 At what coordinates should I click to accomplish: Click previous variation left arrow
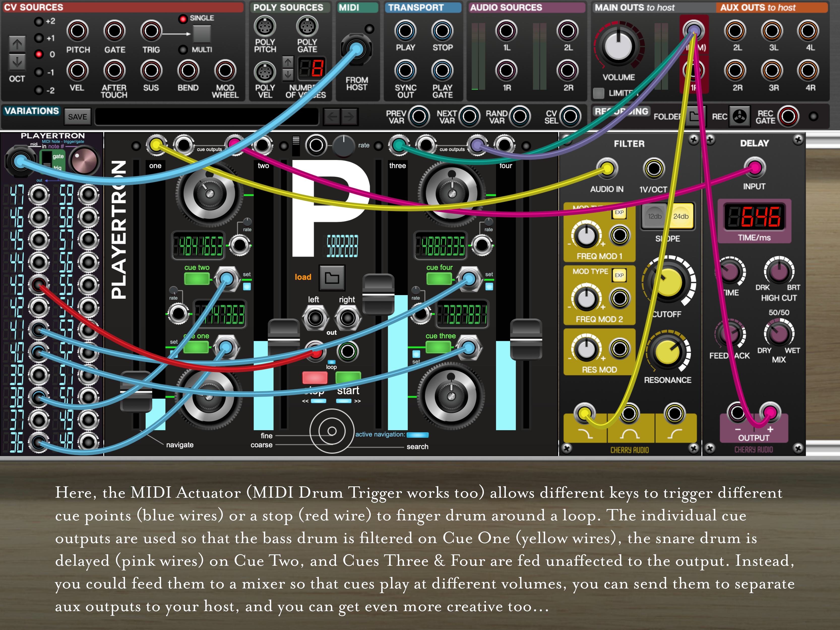click(332, 117)
